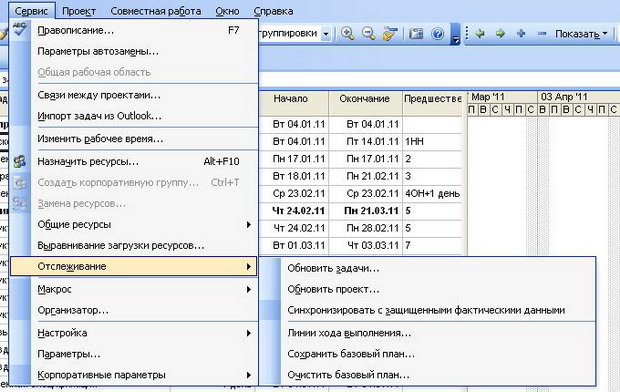This screenshot has height=392, width=620.
Task: Select the highlighted Отслеживание menu item
Action: click(x=134, y=266)
